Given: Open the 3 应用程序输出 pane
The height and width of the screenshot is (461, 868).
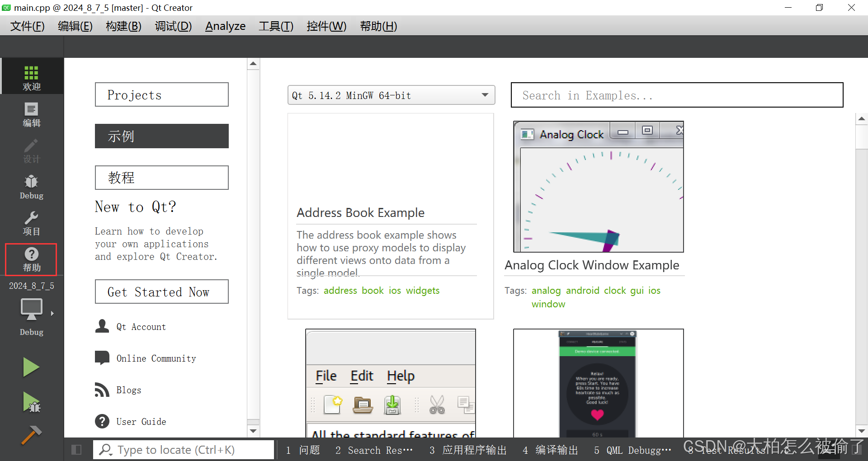Looking at the screenshot, I should point(468,450).
